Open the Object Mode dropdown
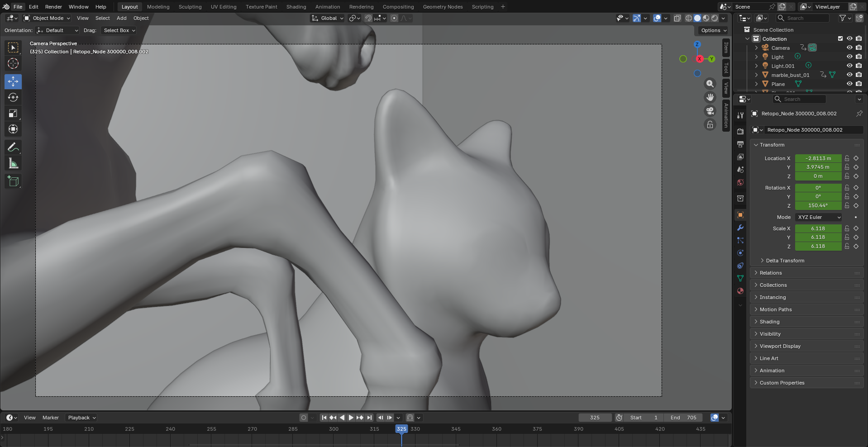Image resolution: width=868 pixels, height=447 pixels. [x=47, y=18]
